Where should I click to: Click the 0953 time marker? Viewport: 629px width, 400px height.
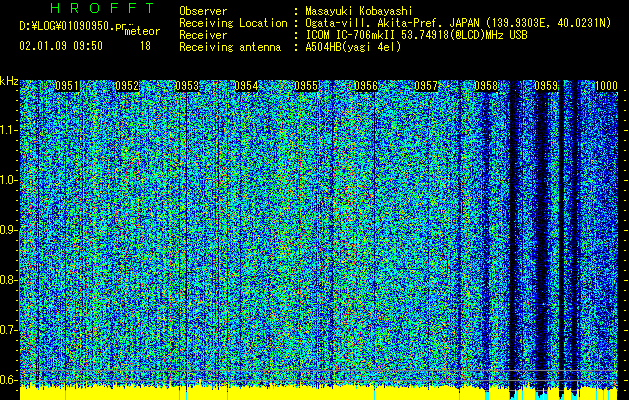[x=187, y=86]
